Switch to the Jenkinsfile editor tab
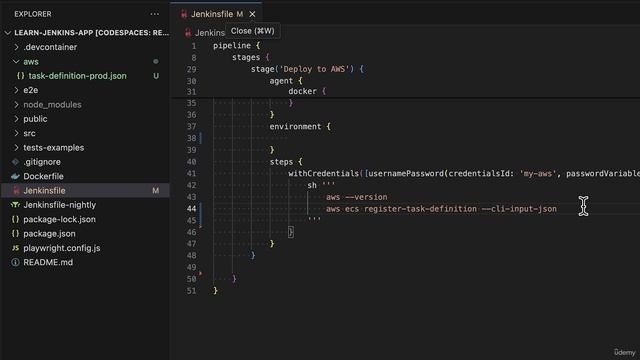 212,14
